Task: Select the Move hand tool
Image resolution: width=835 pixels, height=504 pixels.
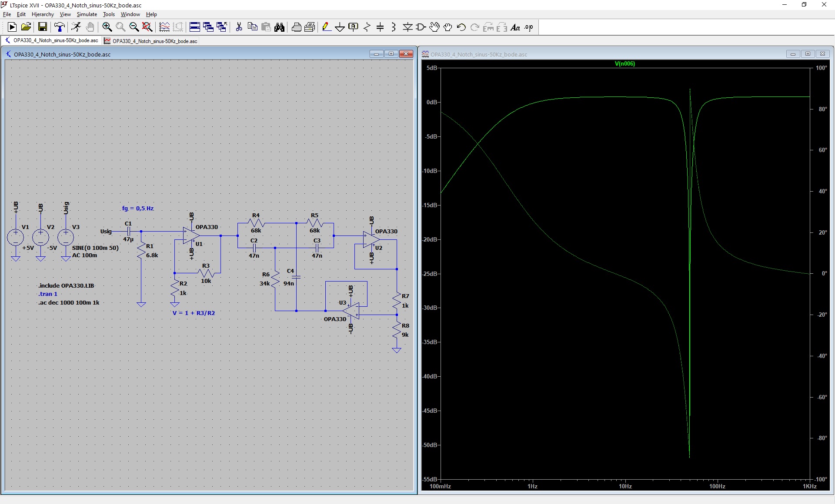Action: pyautogui.click(x=434, y=27)
